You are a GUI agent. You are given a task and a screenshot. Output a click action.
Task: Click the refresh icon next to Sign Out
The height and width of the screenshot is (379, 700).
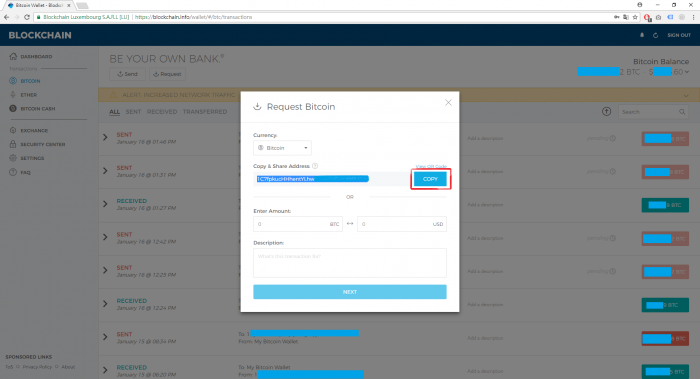pos(655,35)
